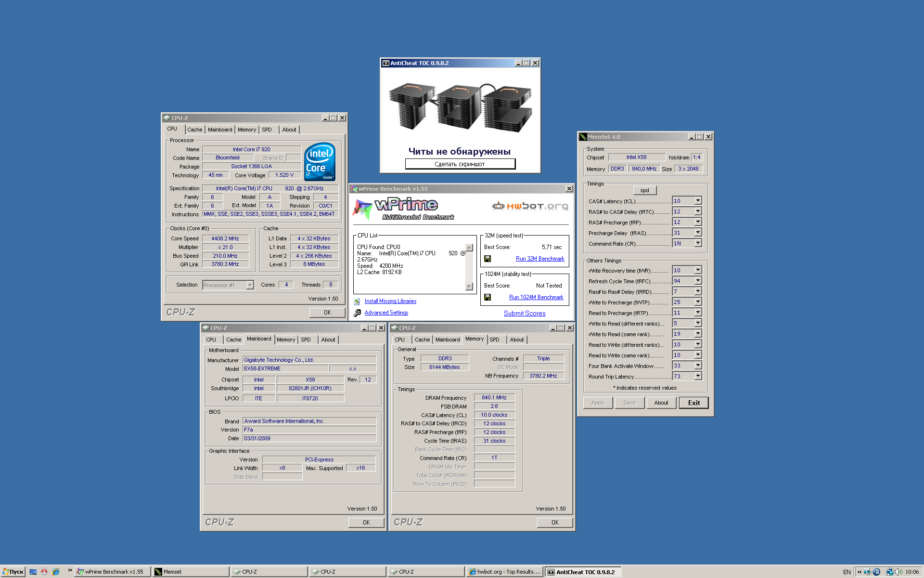Open CAS# Latency (tCL) dropdown in MemSet

pyautogui.click(x=698, y=201)
